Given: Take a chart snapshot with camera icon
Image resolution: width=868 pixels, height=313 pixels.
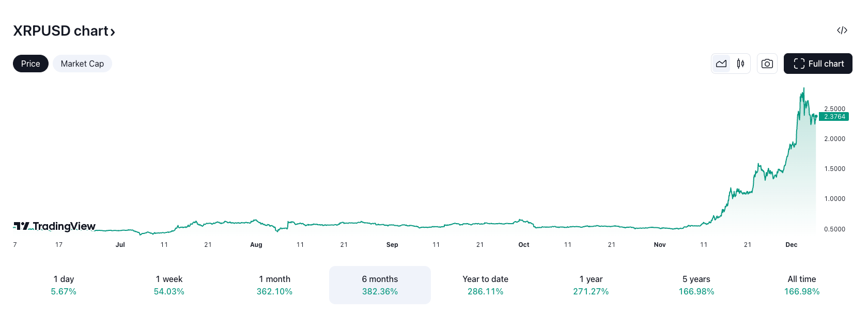Looking at the screenshot, I should point(767,64).
